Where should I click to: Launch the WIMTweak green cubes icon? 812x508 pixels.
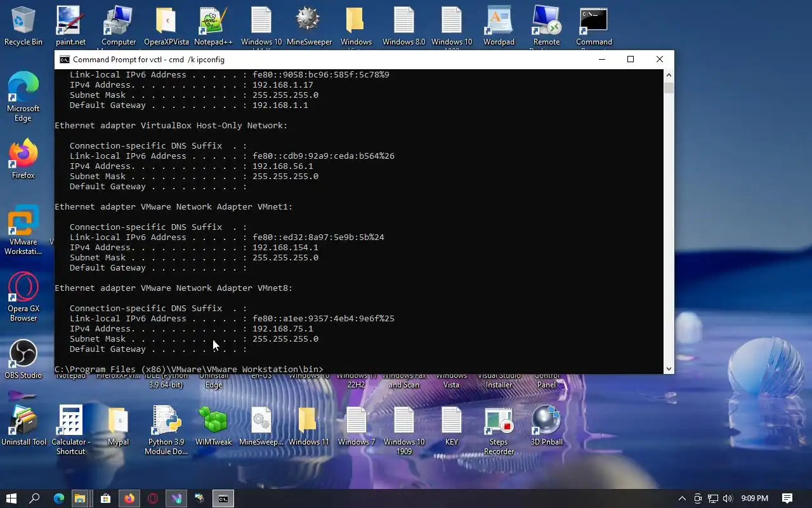coord(213,425)
